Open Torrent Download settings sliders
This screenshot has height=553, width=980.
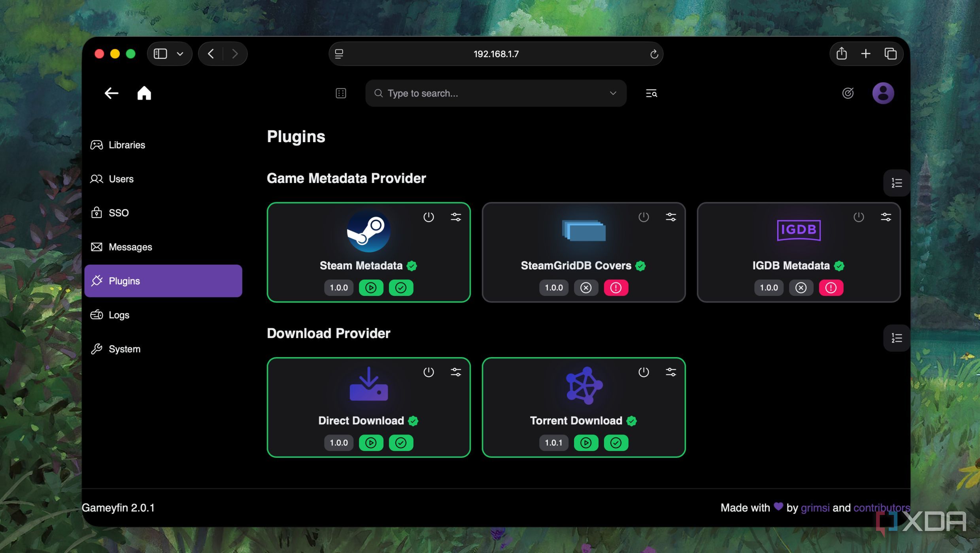671,372
